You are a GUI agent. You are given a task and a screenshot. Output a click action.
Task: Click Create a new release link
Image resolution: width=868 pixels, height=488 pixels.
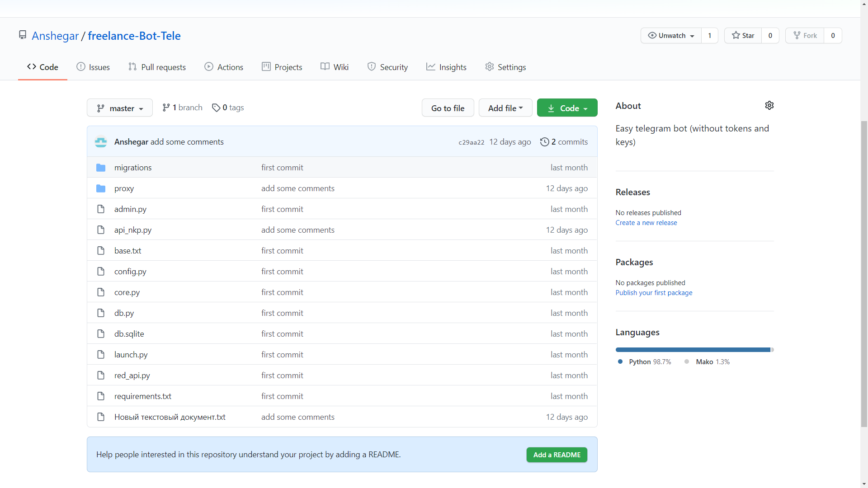646,223
